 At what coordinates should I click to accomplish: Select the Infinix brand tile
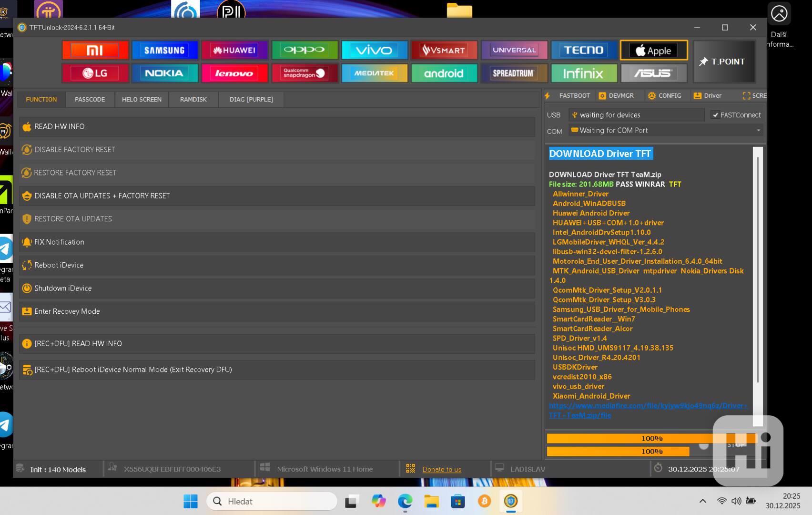pyautogui.click(x=583, y=73)
